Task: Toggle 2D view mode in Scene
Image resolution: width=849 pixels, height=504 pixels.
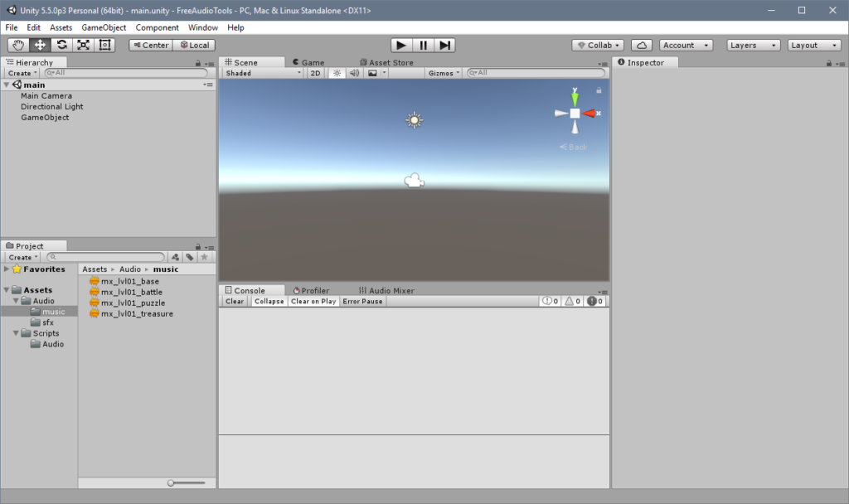Action: (x=316, y=73)
